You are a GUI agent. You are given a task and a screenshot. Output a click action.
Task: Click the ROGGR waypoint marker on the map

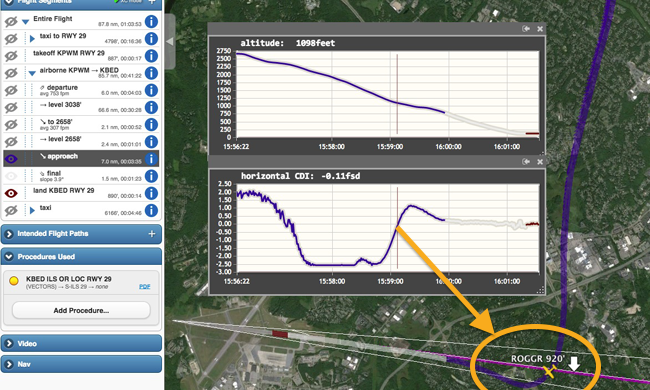click(550, 371)
